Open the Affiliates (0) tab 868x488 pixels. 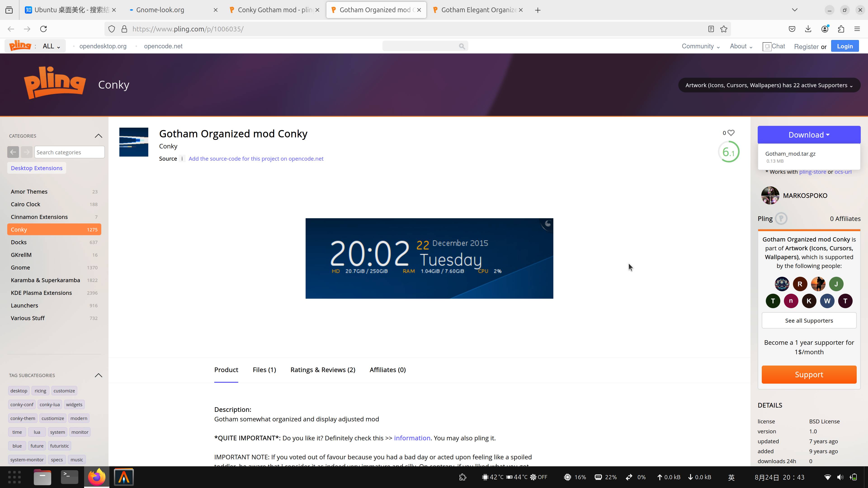point(387,370)
